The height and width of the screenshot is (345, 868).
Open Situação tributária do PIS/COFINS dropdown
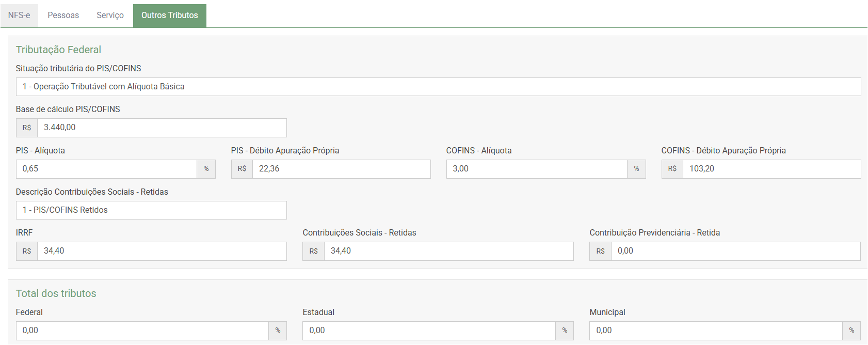[438, 87]
